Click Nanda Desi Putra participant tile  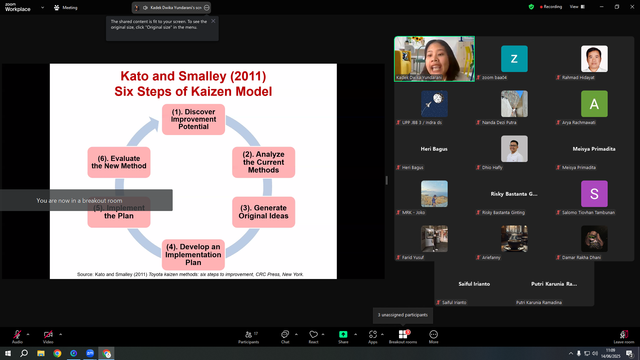514,104
